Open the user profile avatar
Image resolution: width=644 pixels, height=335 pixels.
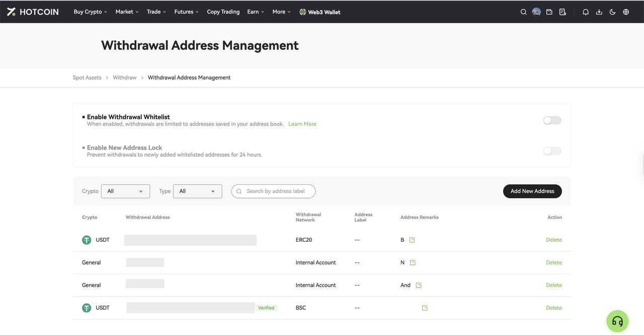tap(536, 12)
